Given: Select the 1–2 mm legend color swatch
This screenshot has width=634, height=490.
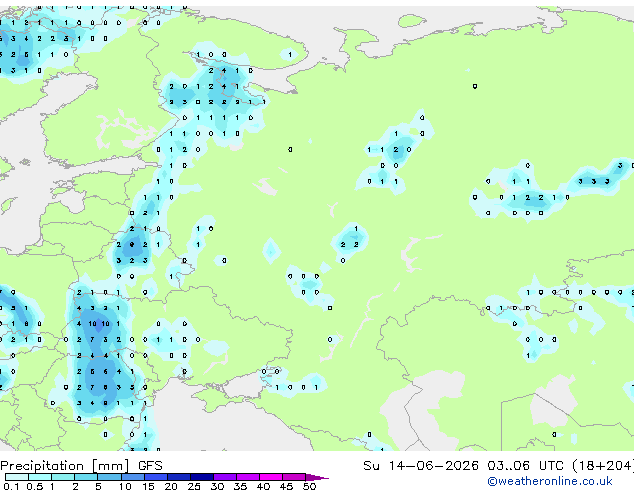Looking at the screenshot, I should (x=63, y=477).
